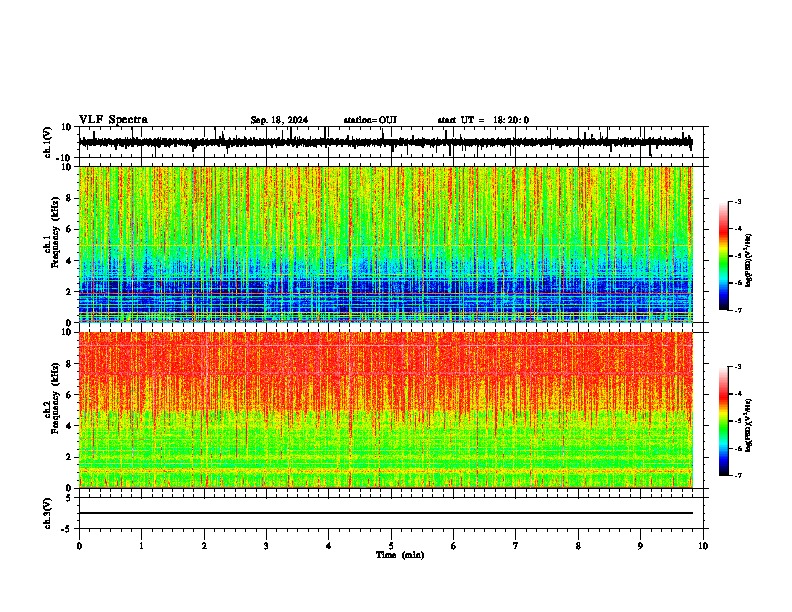Click time-axis tick label 5

click(x=391, y=546)
